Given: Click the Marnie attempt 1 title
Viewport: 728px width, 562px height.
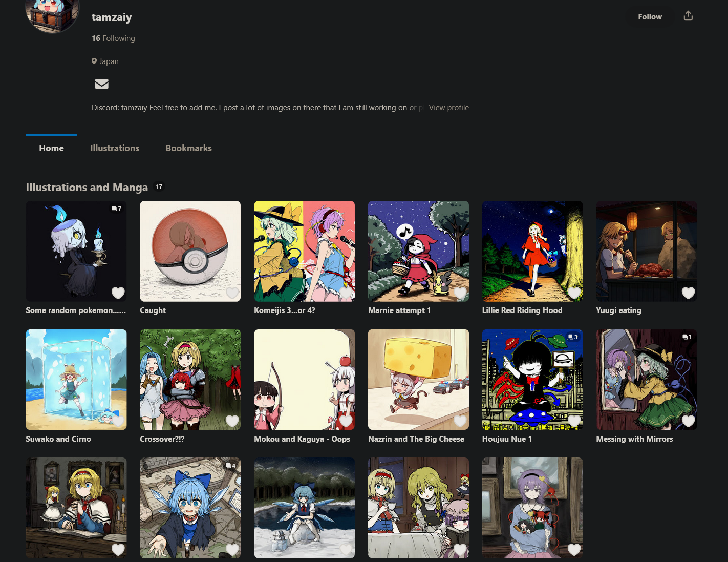Looking at the screenshot, I should tap(399, 310).
